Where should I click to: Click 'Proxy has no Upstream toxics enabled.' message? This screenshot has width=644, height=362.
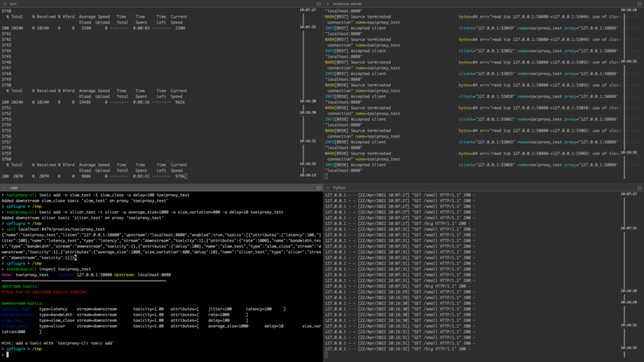click(45, 292)
